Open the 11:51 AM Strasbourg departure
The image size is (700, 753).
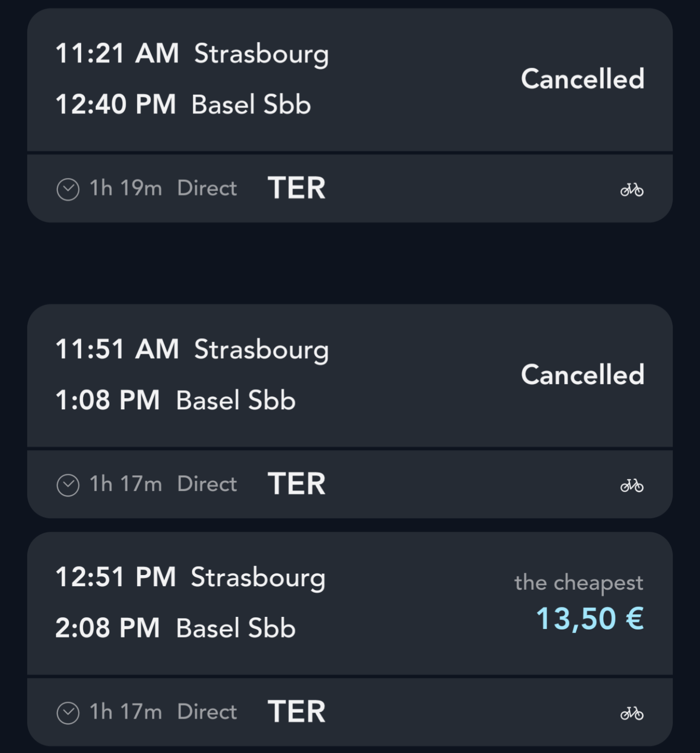192,349
